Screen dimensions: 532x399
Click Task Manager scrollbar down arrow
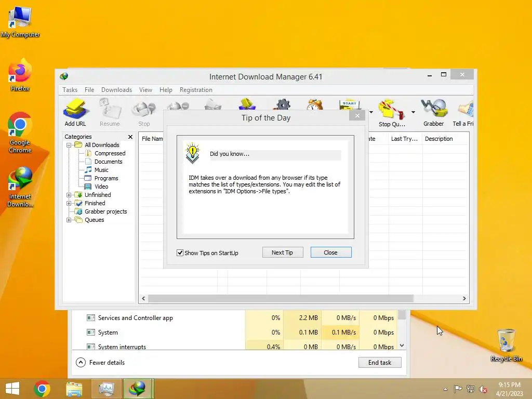[402, 345]
